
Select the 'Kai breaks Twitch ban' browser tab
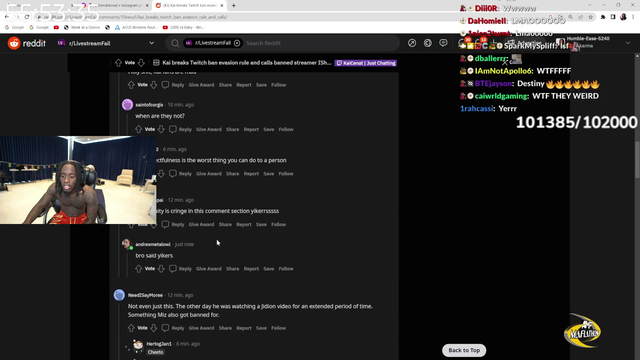[x=189, y=6]
